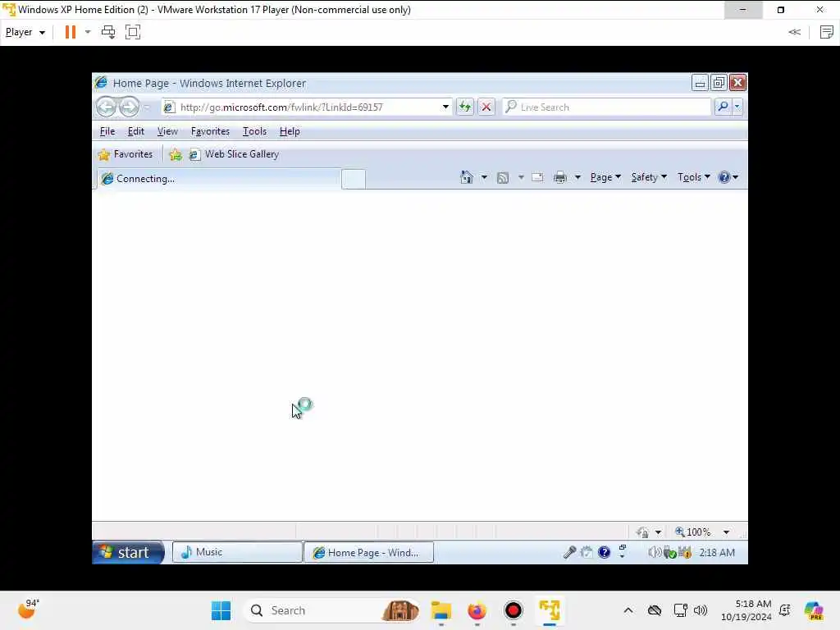Open File Explorer from the Windows taskbar

pyautogui.click(x=441, y=610)
